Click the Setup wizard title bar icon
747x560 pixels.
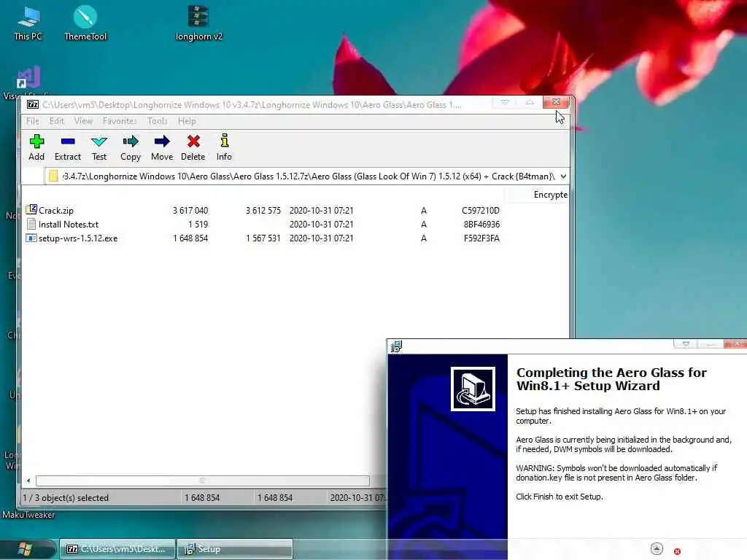click(396, 346)
